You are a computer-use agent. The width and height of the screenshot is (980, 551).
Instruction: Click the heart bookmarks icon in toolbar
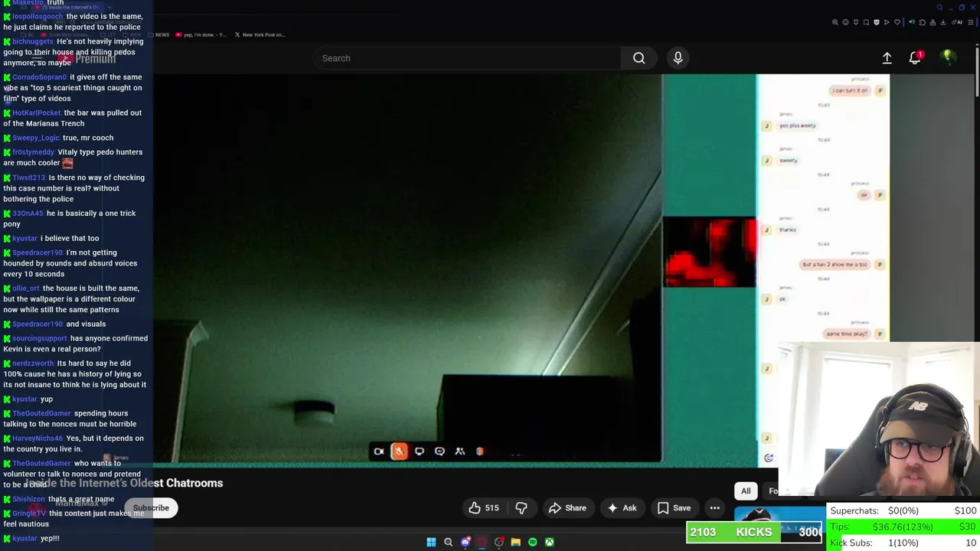[897, 22]
